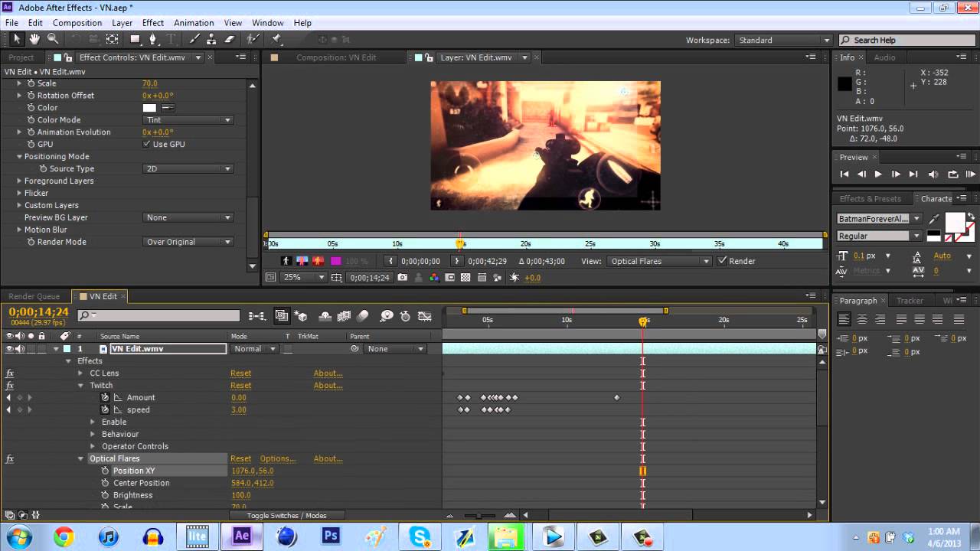Select the Selection arrow tool
The height and width of the screenshot is (551, 980).
(17, 39)
